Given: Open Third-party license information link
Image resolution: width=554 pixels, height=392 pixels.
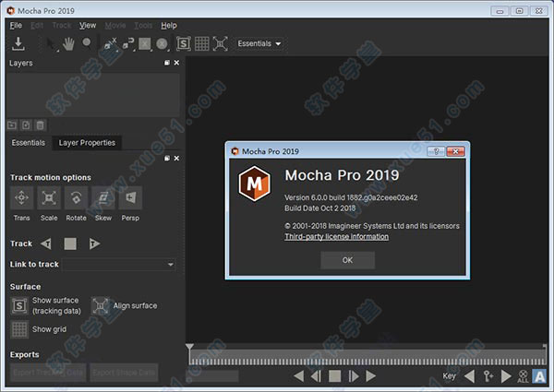Looking at the screenshot, I should [x=337, y=237].
